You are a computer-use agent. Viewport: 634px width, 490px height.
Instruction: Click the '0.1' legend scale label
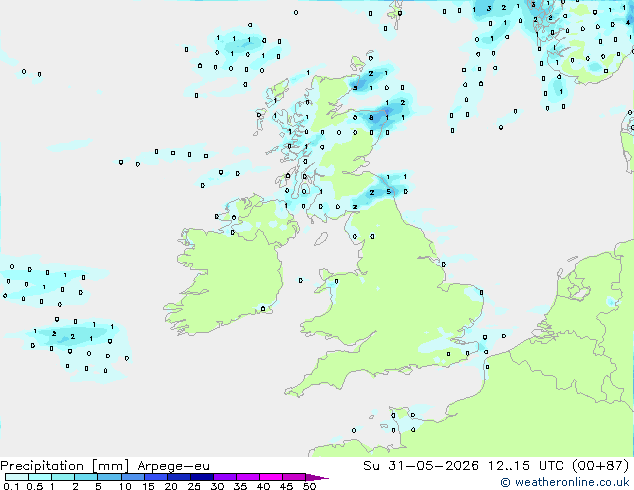coord(11,486)
